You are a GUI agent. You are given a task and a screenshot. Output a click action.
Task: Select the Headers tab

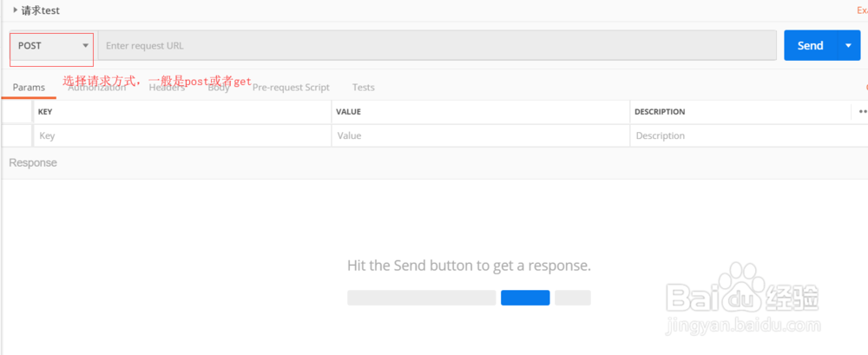click(167, 88)
